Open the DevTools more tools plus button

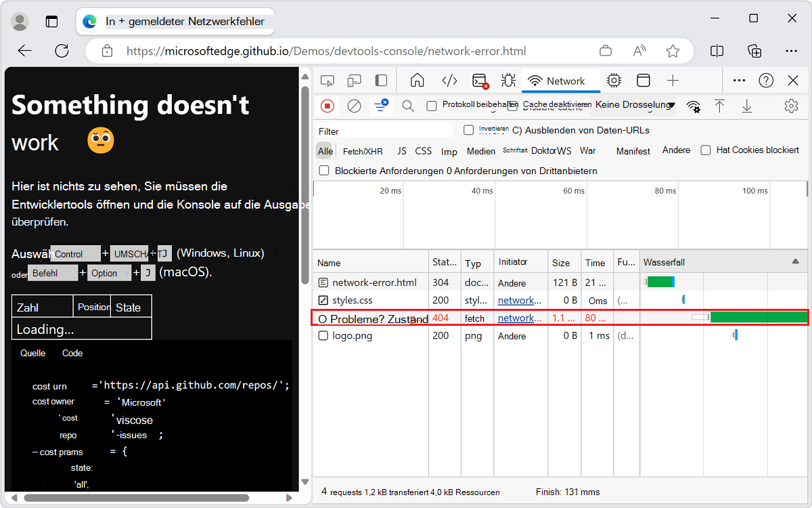pyautogui.click(x=673, y=81)
